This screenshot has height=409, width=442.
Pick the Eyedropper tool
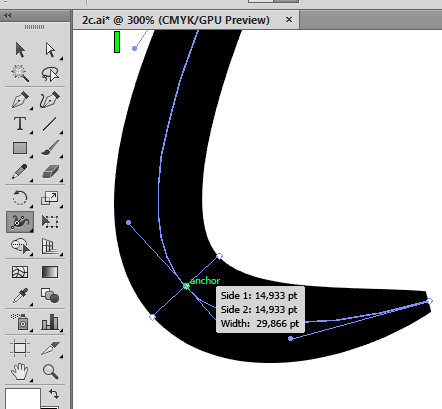[20, 295]
